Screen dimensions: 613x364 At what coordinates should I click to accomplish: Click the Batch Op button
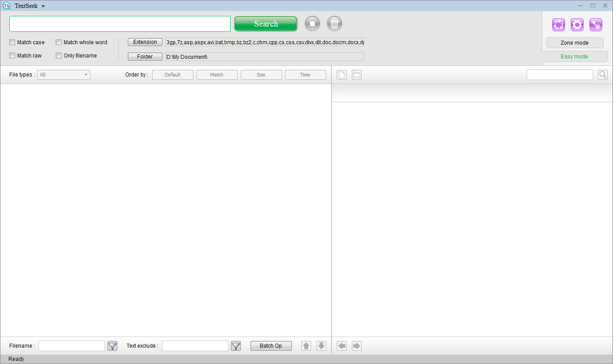[x=271, y=346]
